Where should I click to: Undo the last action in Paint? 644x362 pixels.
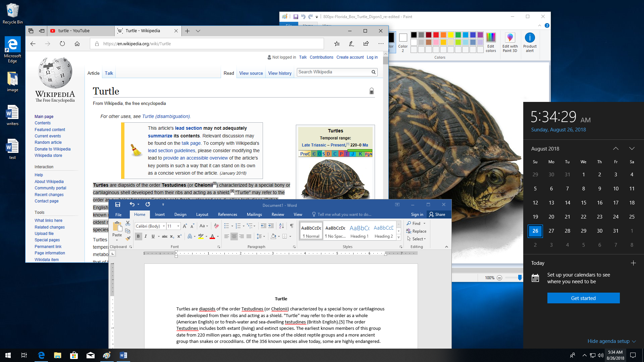(304, 16)
